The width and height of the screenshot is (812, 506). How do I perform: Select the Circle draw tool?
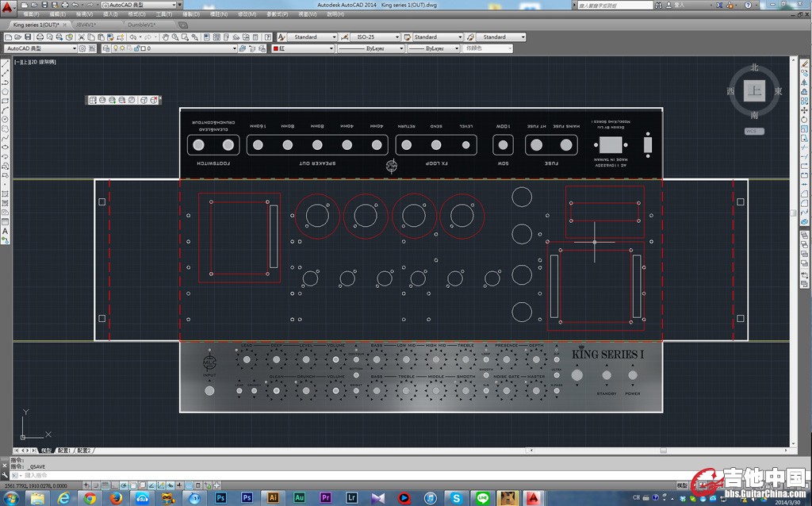tap(6, 119)
